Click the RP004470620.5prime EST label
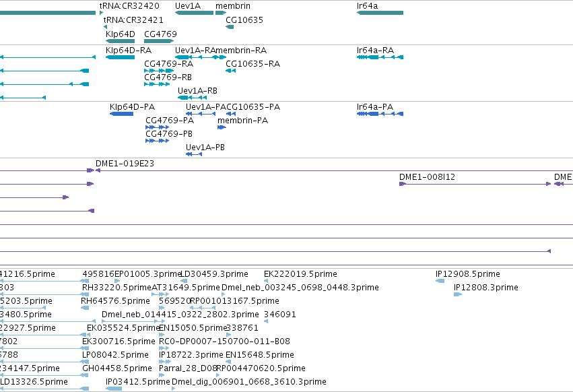573x392 pixels. (x=261, y=369)
